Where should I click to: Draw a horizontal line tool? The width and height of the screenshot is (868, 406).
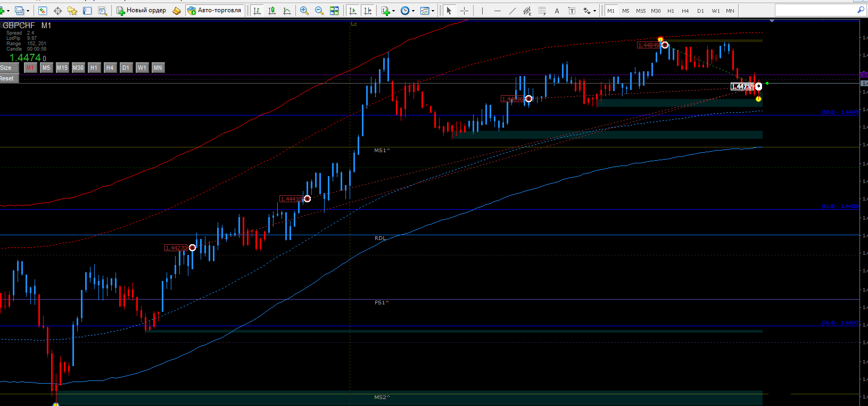tap(497, 11)
